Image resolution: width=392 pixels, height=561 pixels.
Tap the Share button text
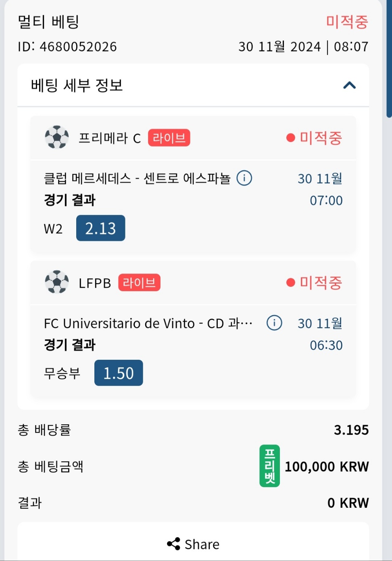(x=202, y=544)
